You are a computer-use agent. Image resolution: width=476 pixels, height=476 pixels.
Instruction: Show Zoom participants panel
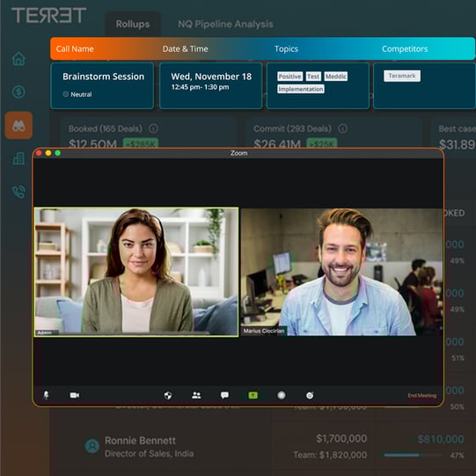pyautogui.click(x=196, y=395)
